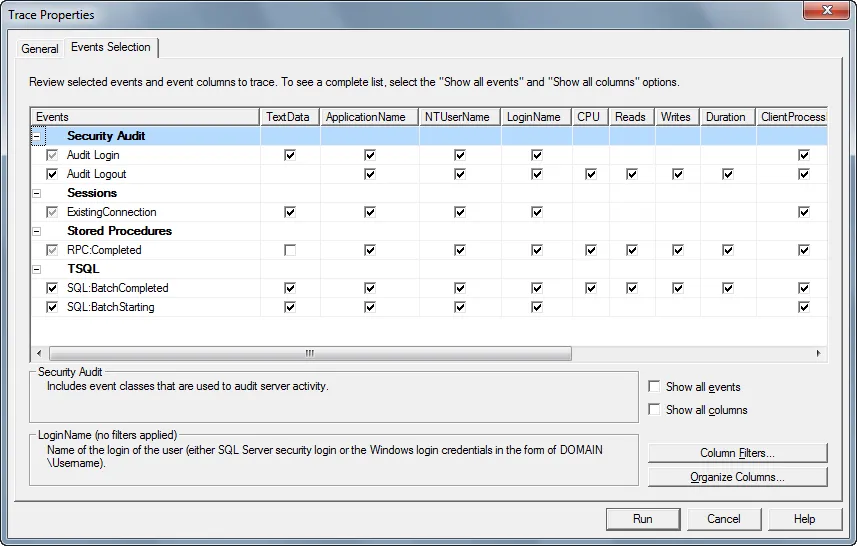Click the NTUserName column header
The image size is (857, 546).
pos(460,117)
